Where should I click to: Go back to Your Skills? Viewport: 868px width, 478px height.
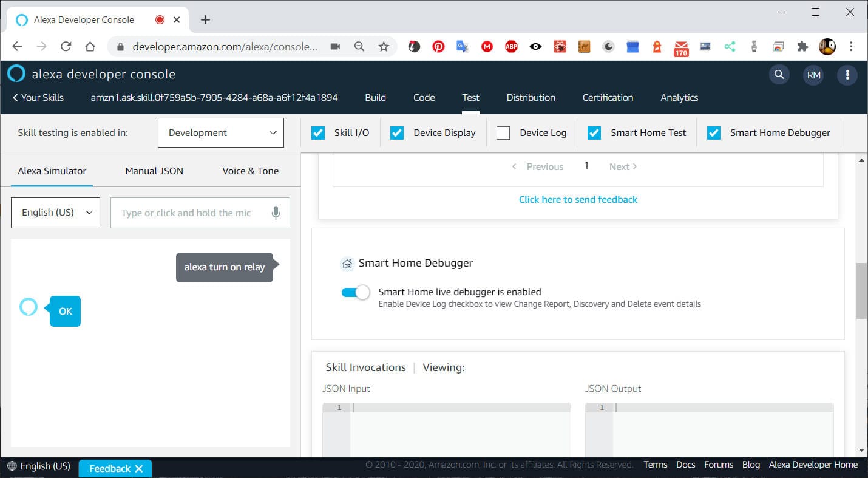pyautogui.click(x=38, y=97)
